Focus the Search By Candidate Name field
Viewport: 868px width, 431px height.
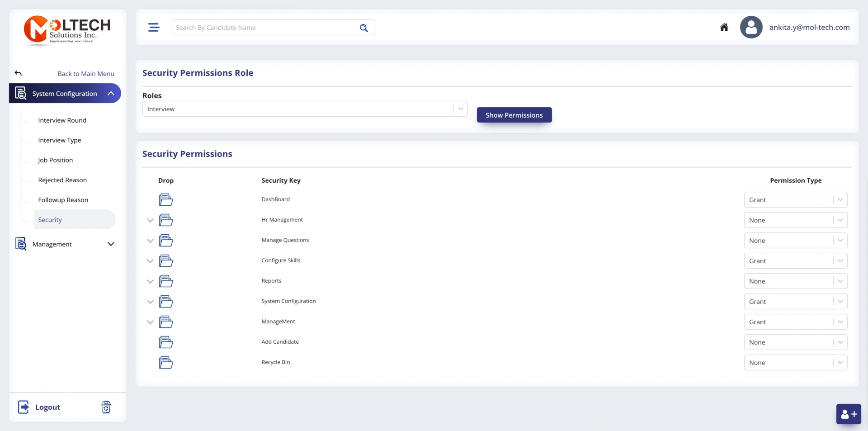tap(264, 28)
